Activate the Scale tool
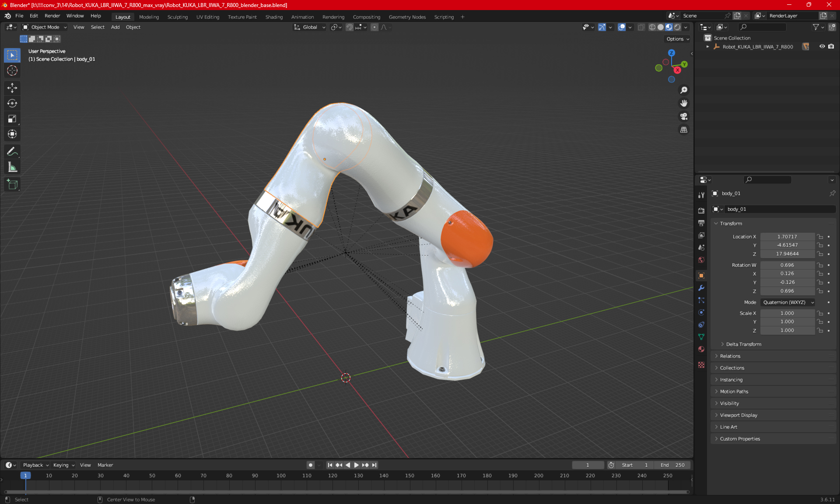 pyautogui.click(x=12, y=119)
